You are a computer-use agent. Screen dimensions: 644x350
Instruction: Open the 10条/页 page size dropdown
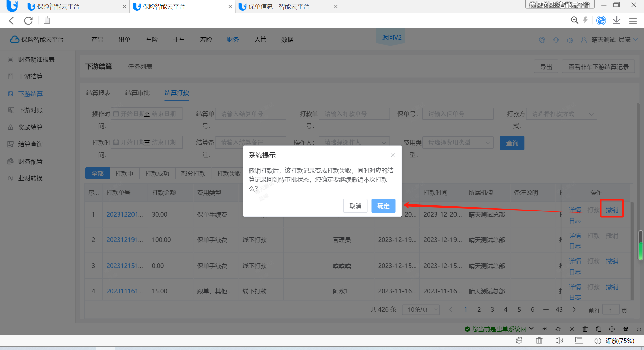point(421,310)
